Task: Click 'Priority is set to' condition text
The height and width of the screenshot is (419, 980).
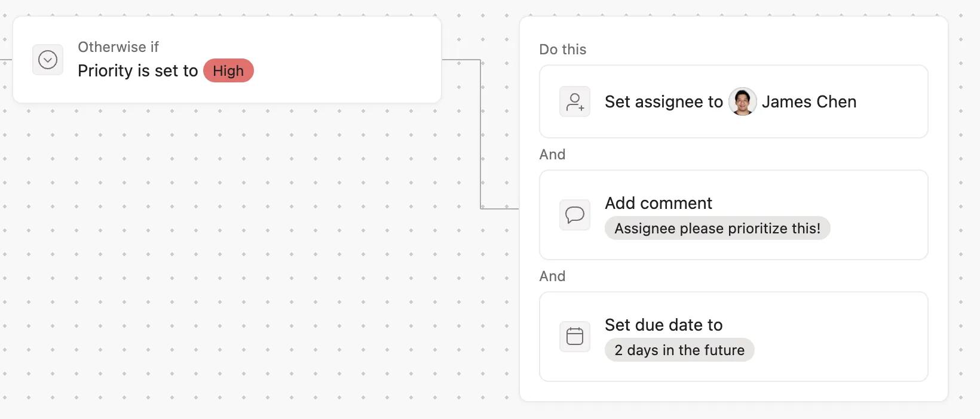Action: point(137,70)
